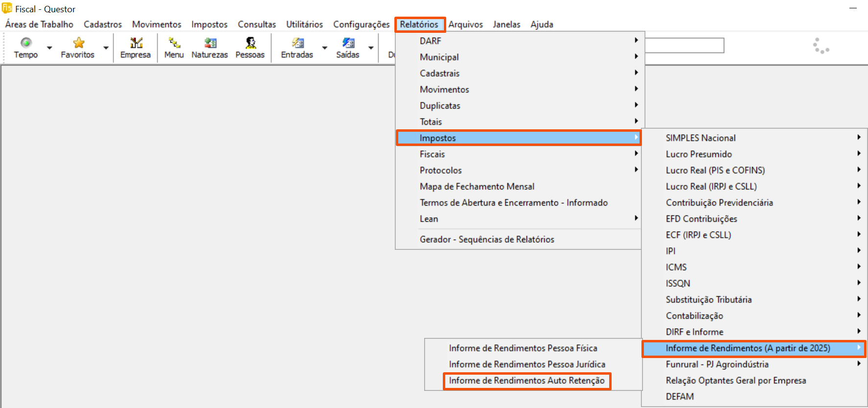Open Mapa de Fechamento Mensal report
Viewport: 868px width, 408px height.
point(477,187)
